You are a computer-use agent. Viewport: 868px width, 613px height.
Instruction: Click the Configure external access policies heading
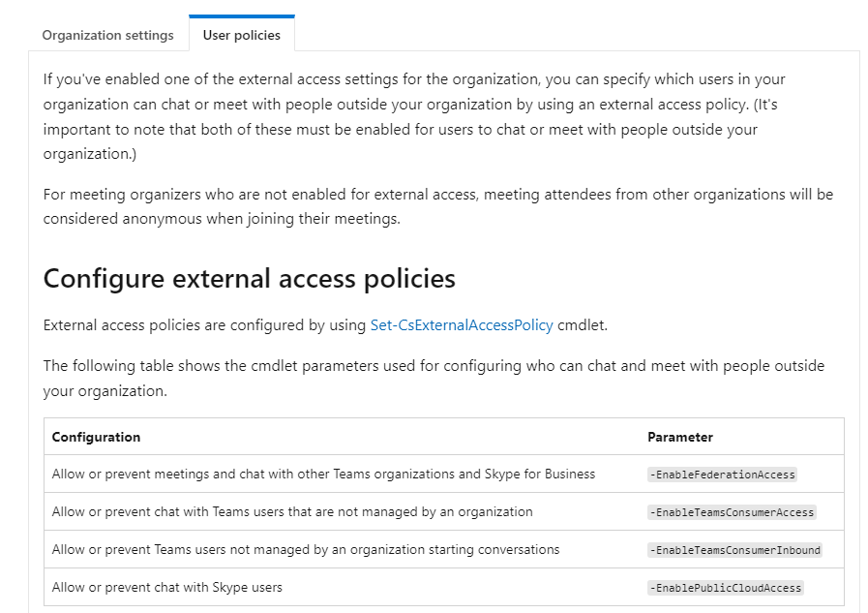pos(249,279)
